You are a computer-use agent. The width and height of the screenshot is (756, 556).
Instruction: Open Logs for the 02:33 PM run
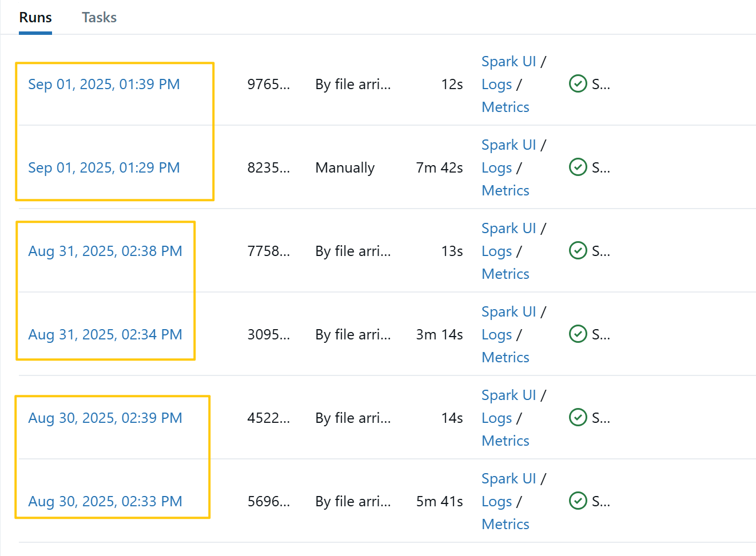[x=496, y=502]
